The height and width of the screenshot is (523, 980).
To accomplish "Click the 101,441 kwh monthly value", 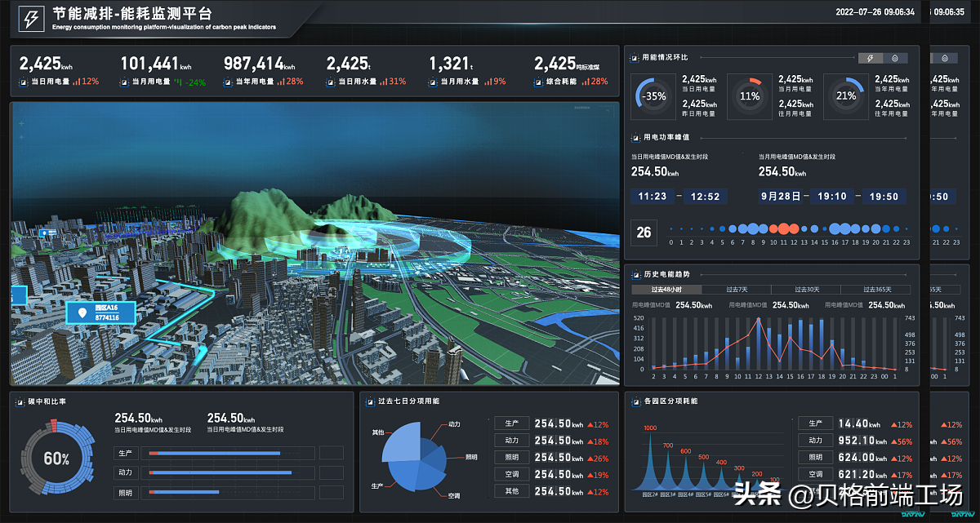I will click(156, 64).
